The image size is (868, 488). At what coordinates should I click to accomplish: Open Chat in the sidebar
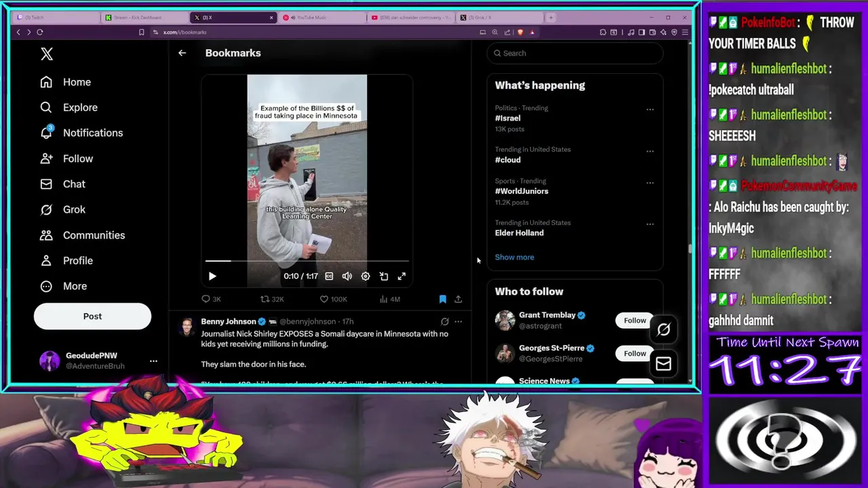pyautogui.click(x=62, y=184)
